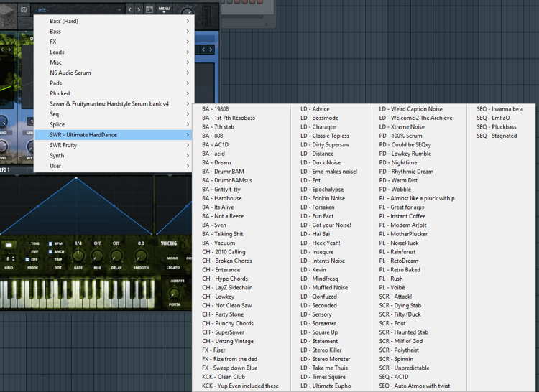Enable the TRIG mode checkbox
539x392 pixels.
[27, 243]
